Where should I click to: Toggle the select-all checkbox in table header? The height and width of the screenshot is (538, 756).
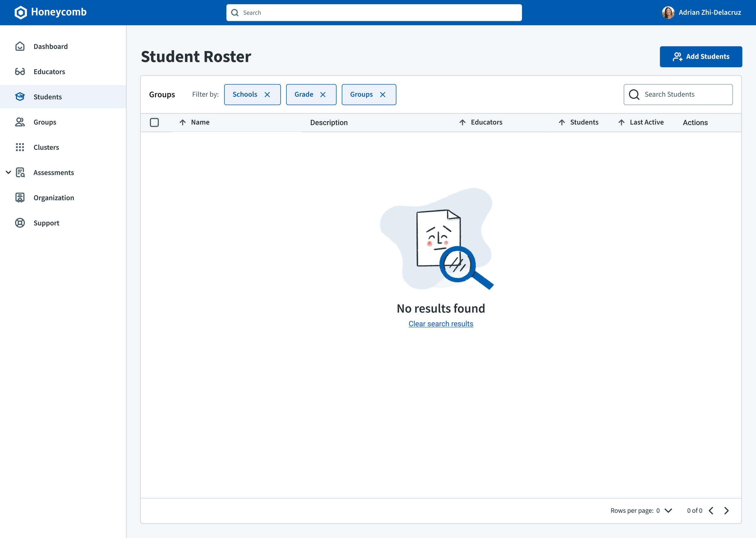[154, 123]
